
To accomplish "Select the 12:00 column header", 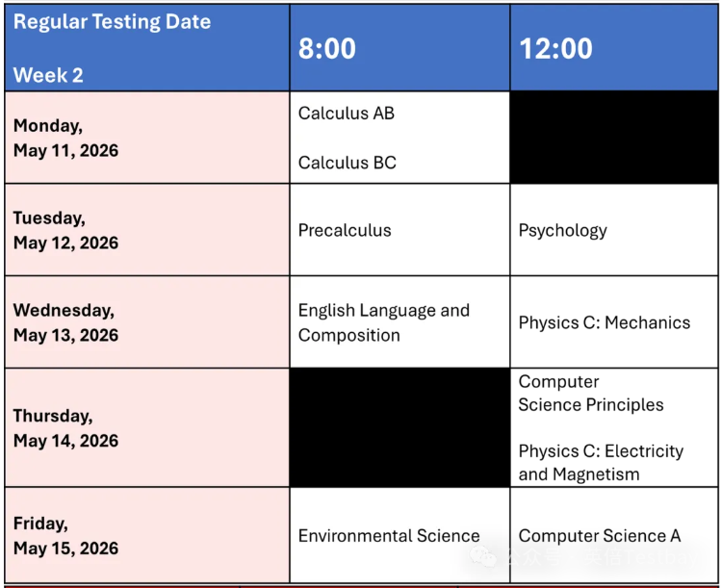I will coord(555,49).
